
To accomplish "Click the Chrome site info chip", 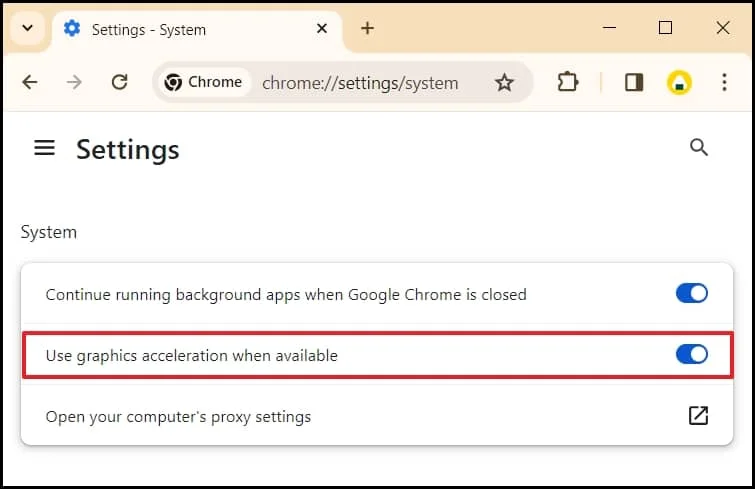I will (204, 83).
